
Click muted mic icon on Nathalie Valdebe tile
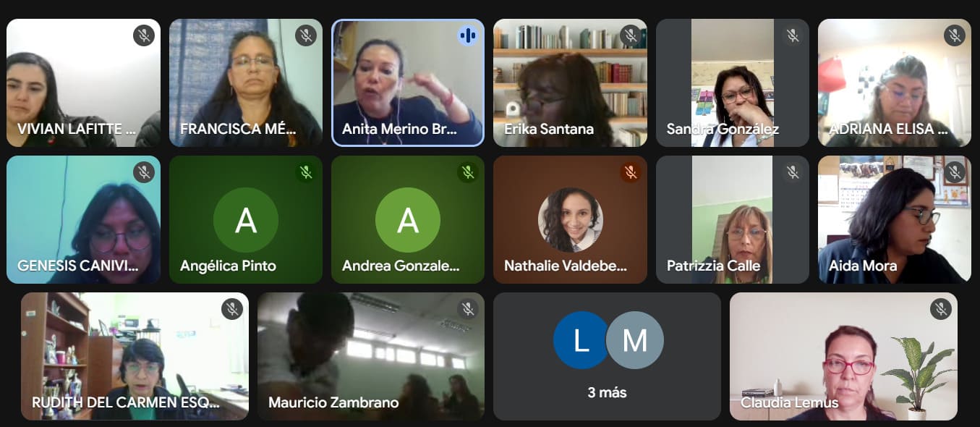[x=631, y=172]
